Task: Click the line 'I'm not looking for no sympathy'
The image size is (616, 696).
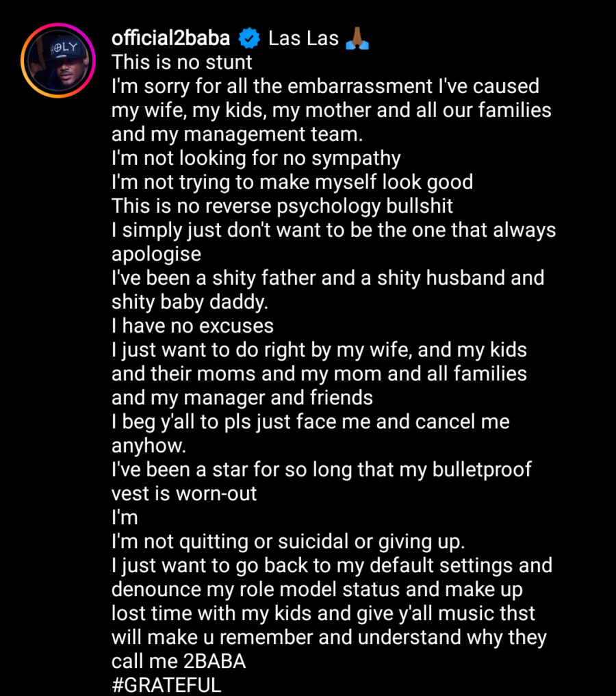Action: pos(256,159)
